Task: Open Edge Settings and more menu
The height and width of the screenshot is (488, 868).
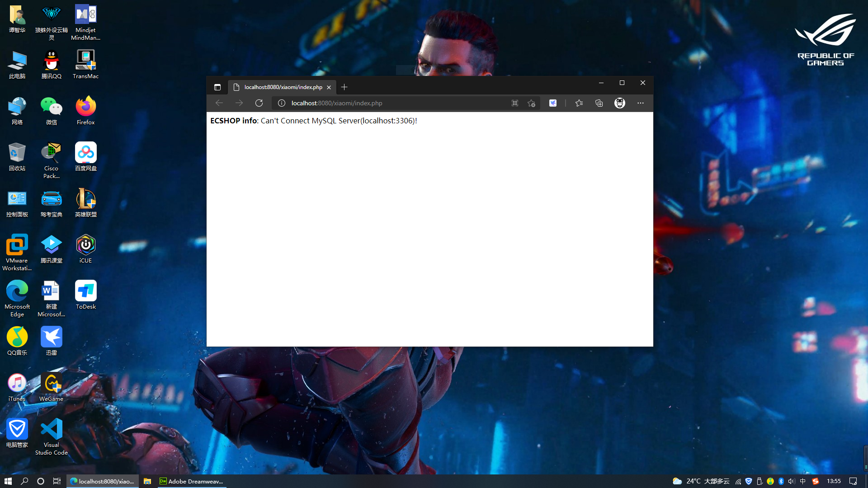Action: tap(641, 103)
